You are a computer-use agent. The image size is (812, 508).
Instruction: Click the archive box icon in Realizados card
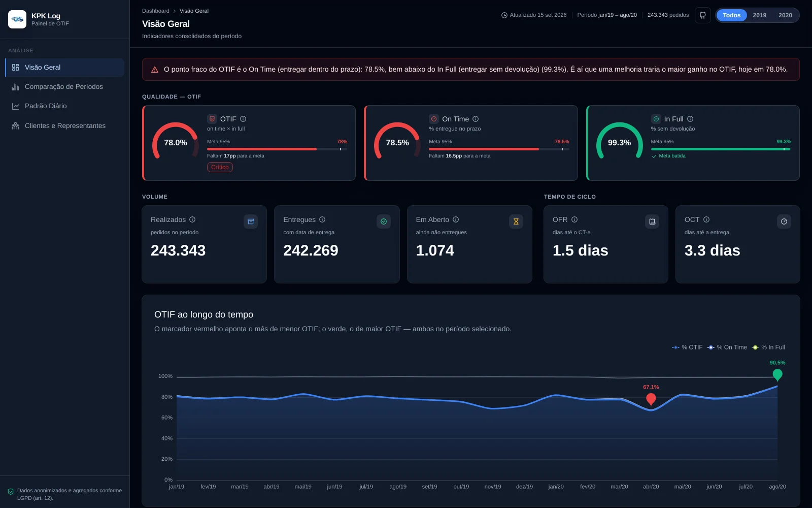coord(251,221)
